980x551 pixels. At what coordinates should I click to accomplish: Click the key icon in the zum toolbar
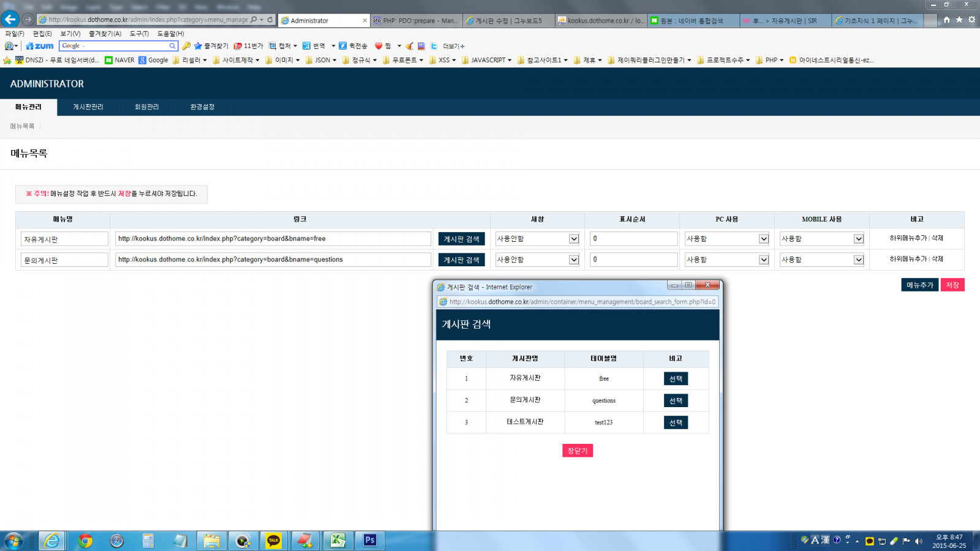[x=186, y=46]
